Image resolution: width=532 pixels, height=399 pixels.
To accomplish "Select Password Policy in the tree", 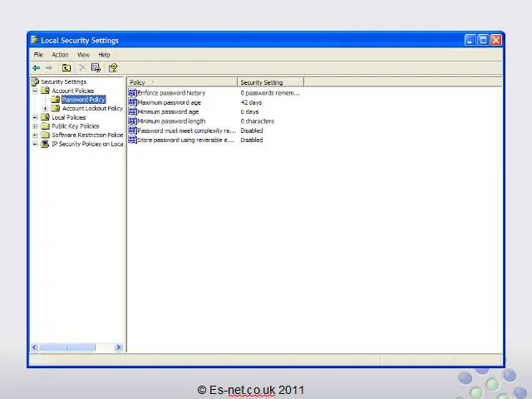I will click(83, 100).
